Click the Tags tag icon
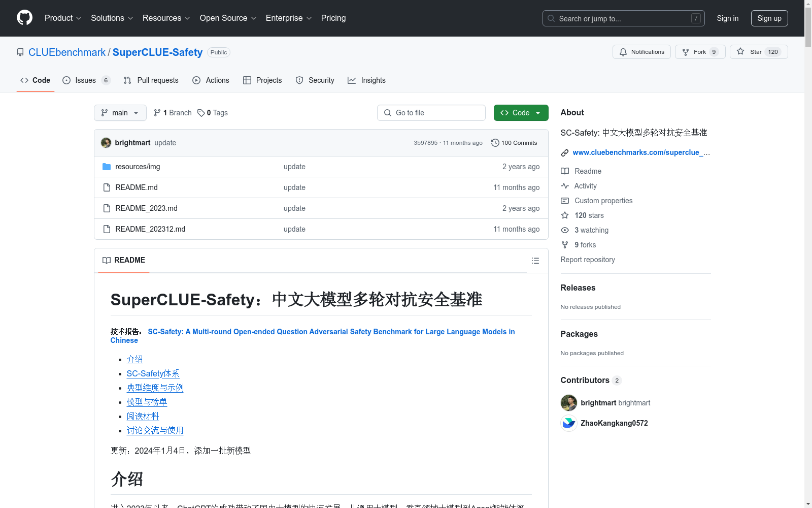Viewport: 812px width, 508px height. (x=201, y=113)
